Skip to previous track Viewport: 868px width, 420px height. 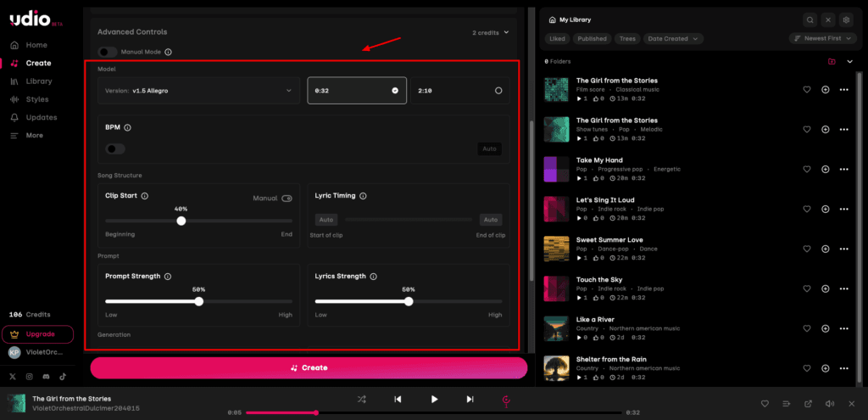point(398,399)
